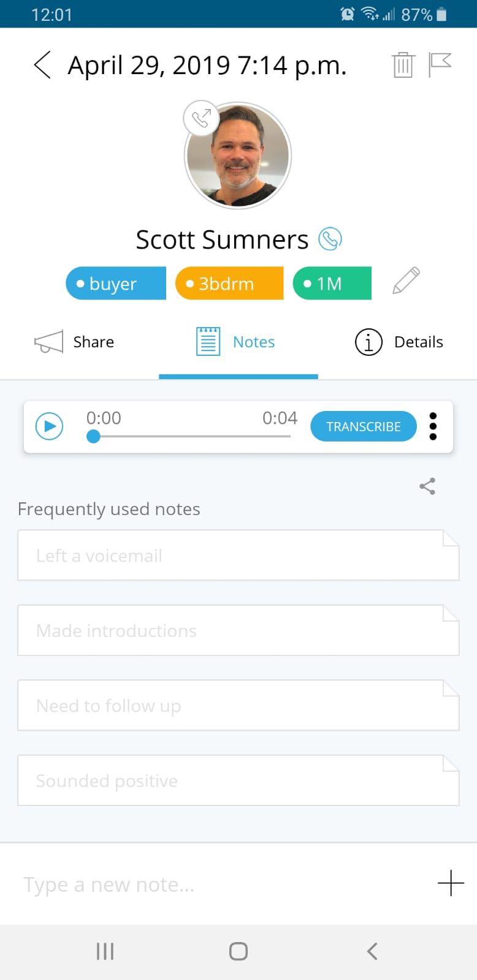Image resolution: width=477 pixels, height=980 pixels.
Task: Click the flag icon to flag this call
Action: click(440, 64)
